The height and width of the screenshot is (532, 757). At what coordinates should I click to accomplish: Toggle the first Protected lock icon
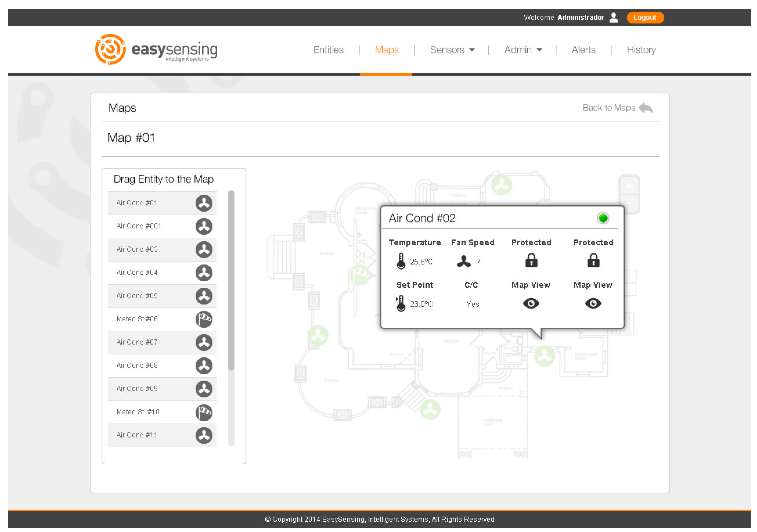[531, 260]
